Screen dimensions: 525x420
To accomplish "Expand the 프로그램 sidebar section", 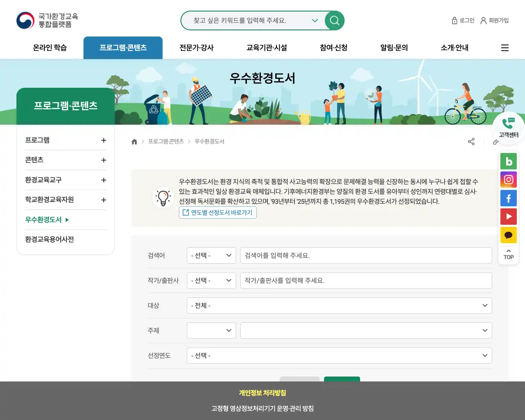I will tap(104, 140).
